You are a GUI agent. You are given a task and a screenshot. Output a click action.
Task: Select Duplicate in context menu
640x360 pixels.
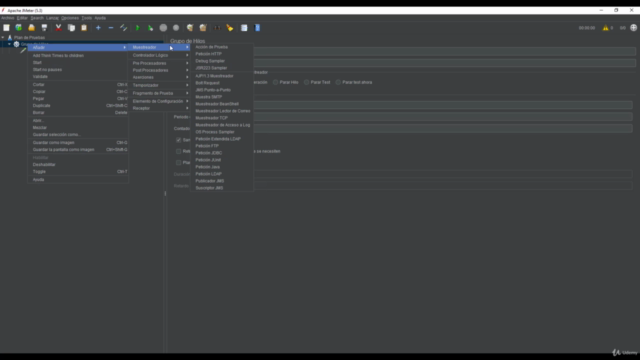[x=78, y=105]
